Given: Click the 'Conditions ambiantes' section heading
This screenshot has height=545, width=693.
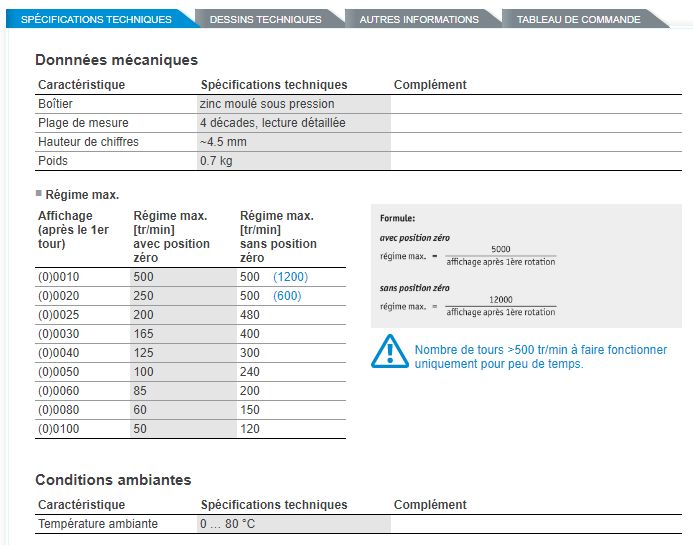Looking at the screenshot, I should [113, 480].
